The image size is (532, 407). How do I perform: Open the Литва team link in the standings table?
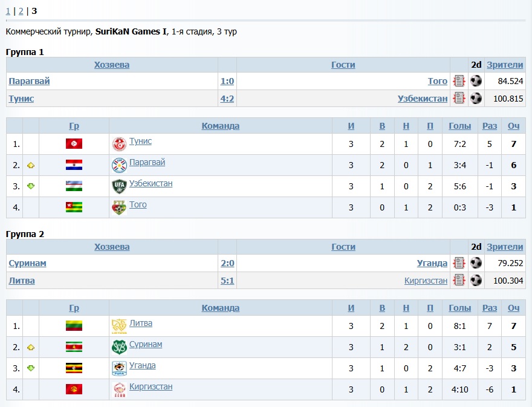click(x=141, y=323)
